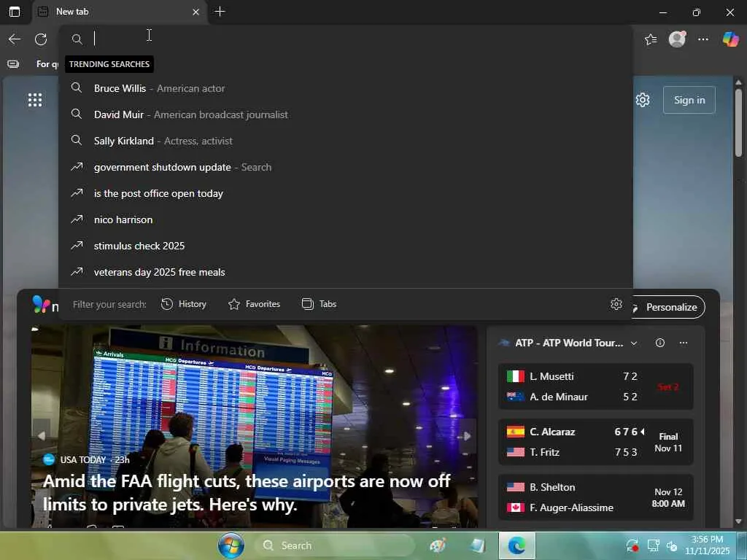Show next news story arrow

(468, 436)
